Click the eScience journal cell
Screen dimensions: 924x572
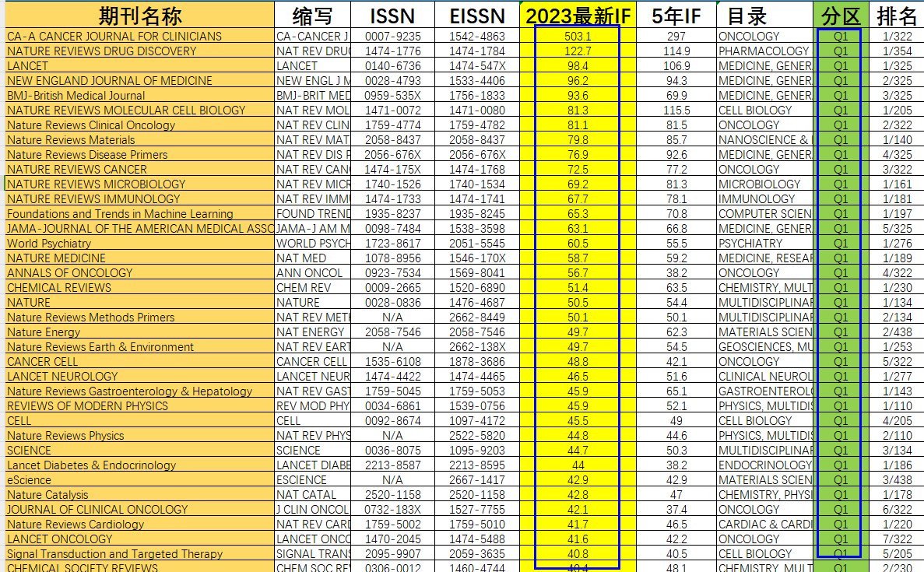[139, 480]
